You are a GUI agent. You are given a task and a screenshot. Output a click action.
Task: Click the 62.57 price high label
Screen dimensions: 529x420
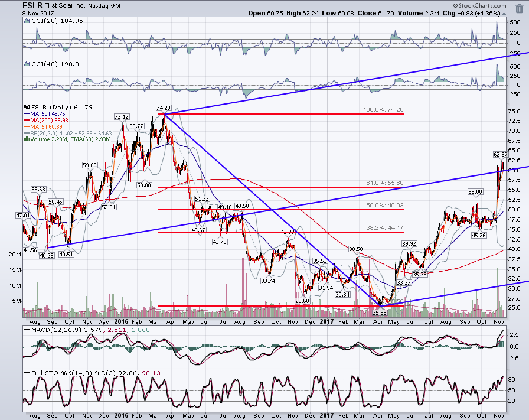pos(500,155)
